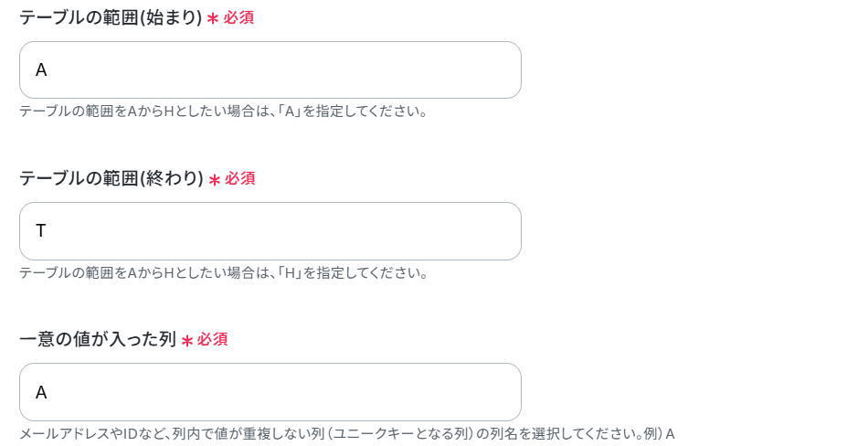Screen dimensions: 868x446
Task: Select the 一意の値が入った列 input field
Action: [270, 392]
